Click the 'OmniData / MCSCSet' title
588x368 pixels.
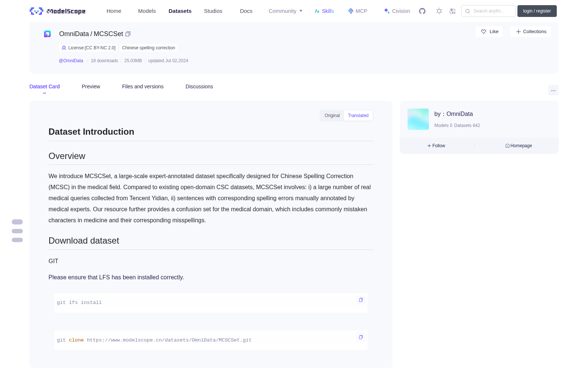pyautogui.click(x=91, y=34)
